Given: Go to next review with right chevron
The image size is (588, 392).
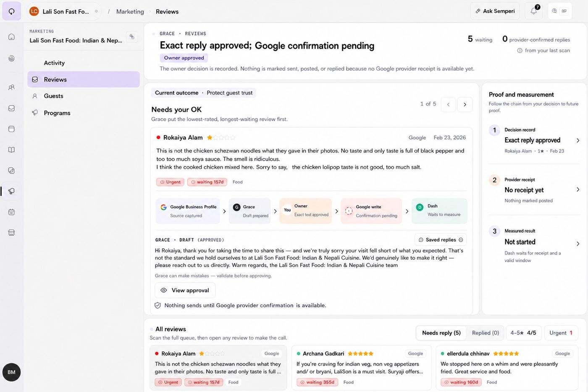Looking at the screenshot, I should point(465,105).
